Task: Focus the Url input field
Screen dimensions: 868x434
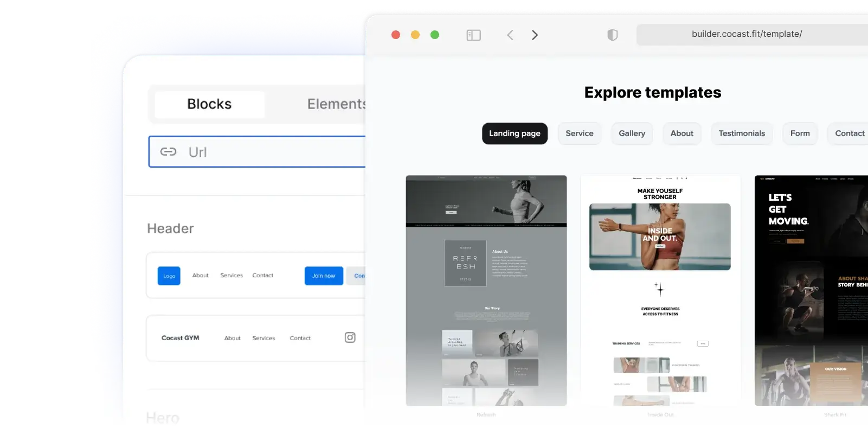Action: coord(257,152)
